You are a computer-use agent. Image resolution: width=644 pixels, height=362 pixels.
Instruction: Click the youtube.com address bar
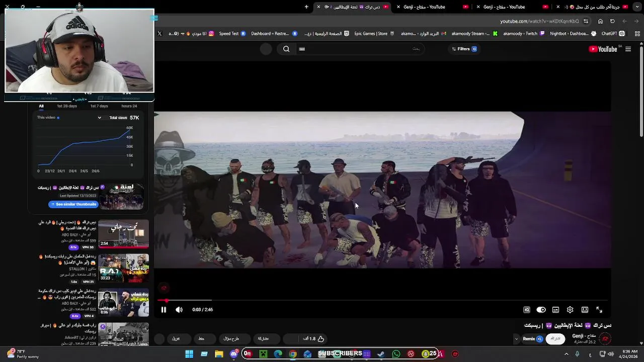539,21
